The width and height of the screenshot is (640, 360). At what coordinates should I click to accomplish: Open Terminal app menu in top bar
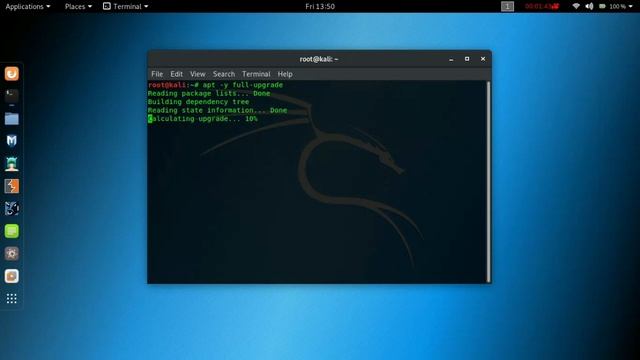pyautogui.click(x=125, y=6)
